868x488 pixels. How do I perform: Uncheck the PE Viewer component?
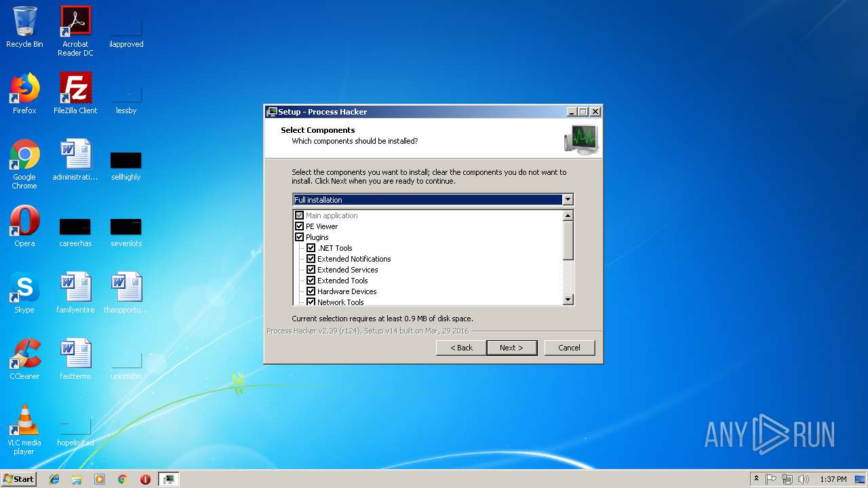pyautogui.click(x=299, y=226)
